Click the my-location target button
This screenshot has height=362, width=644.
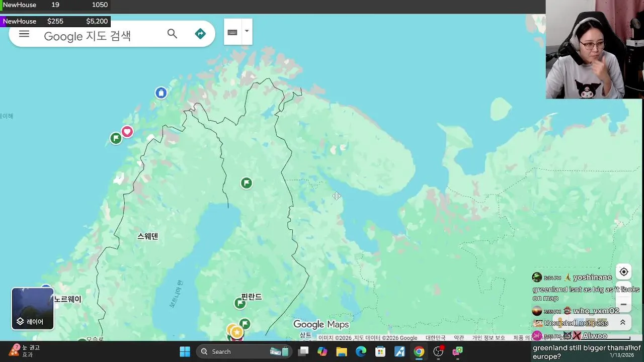(x=624, y=272)
